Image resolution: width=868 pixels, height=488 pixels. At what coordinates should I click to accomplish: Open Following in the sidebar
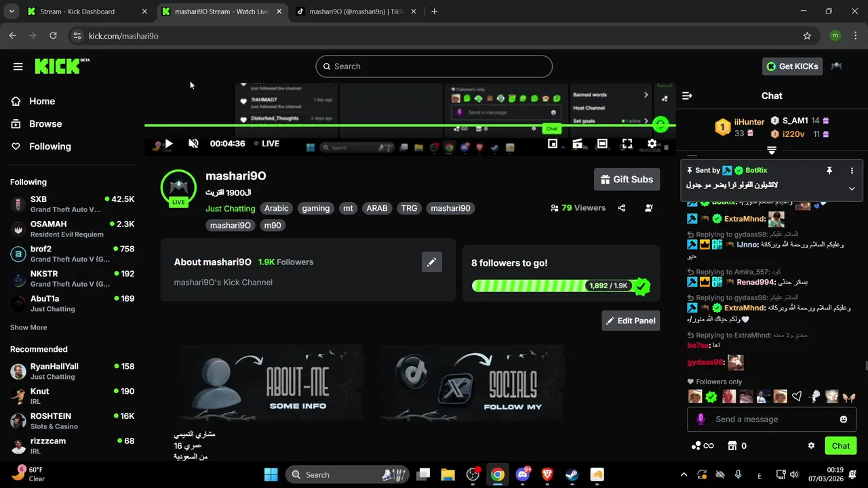click(x=50, y=146)
